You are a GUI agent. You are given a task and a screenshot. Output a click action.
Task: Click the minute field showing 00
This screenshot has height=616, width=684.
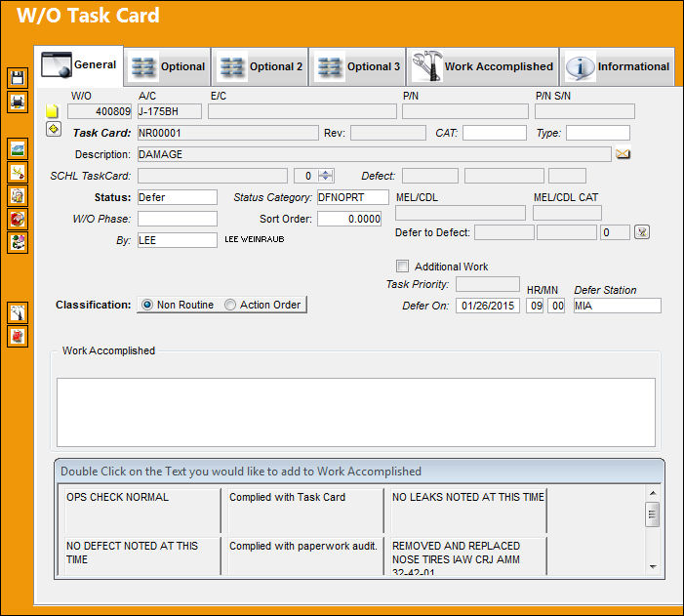[556, 306]
